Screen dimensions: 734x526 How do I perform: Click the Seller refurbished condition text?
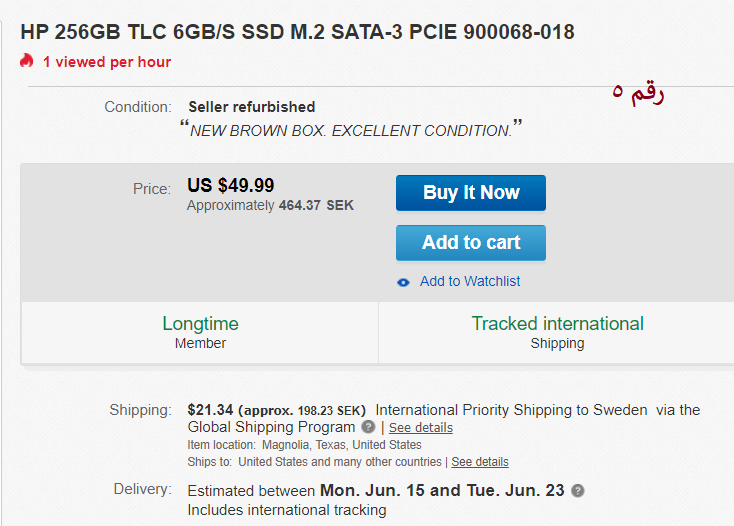[252, 107]
